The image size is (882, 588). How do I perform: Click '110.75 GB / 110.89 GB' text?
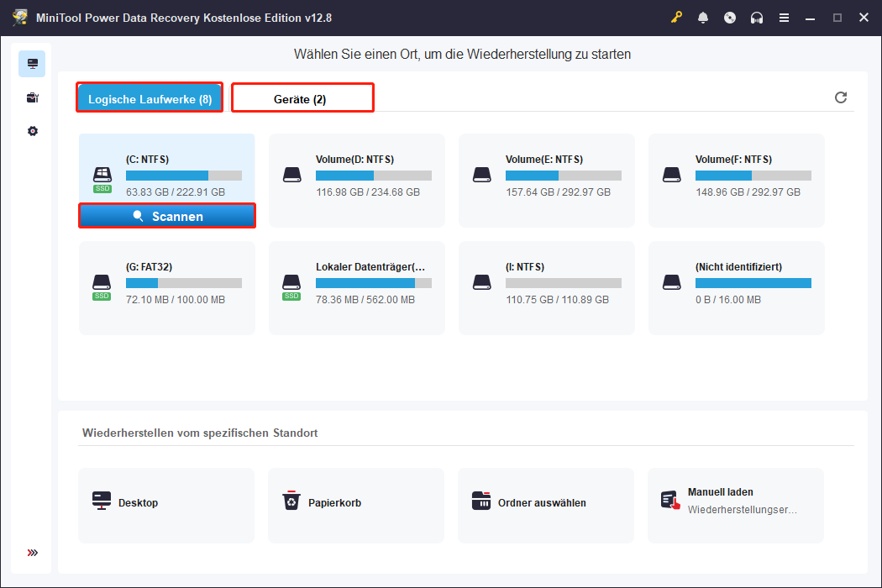[x=558, y=299]
